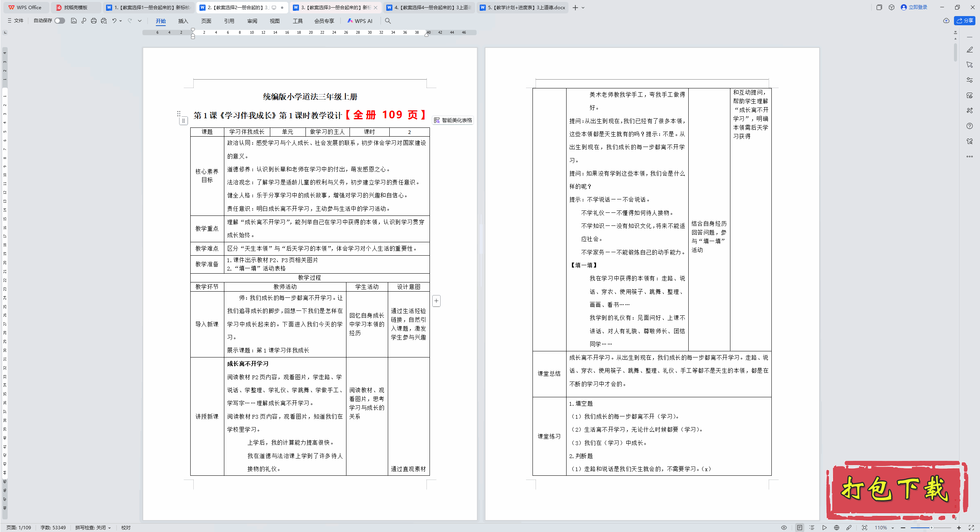The height and width of the screenshot is (532, 980).
Task: Click the search magnifier icon
Action: 388,21
